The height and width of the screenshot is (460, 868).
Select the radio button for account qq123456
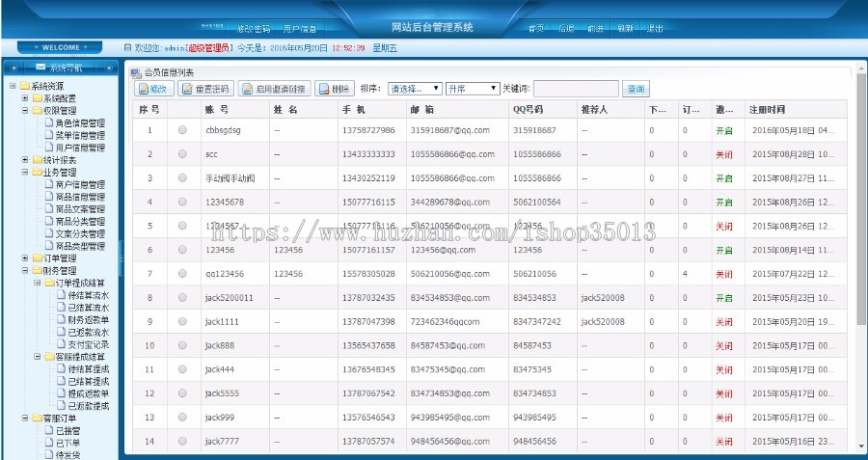[182, 274]
